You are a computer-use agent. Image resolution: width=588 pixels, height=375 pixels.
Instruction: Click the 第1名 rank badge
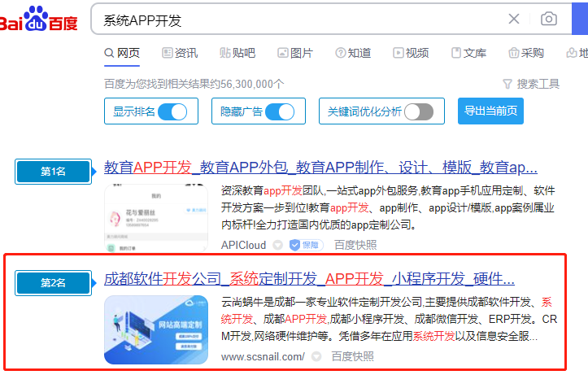(x=52, y=171)
